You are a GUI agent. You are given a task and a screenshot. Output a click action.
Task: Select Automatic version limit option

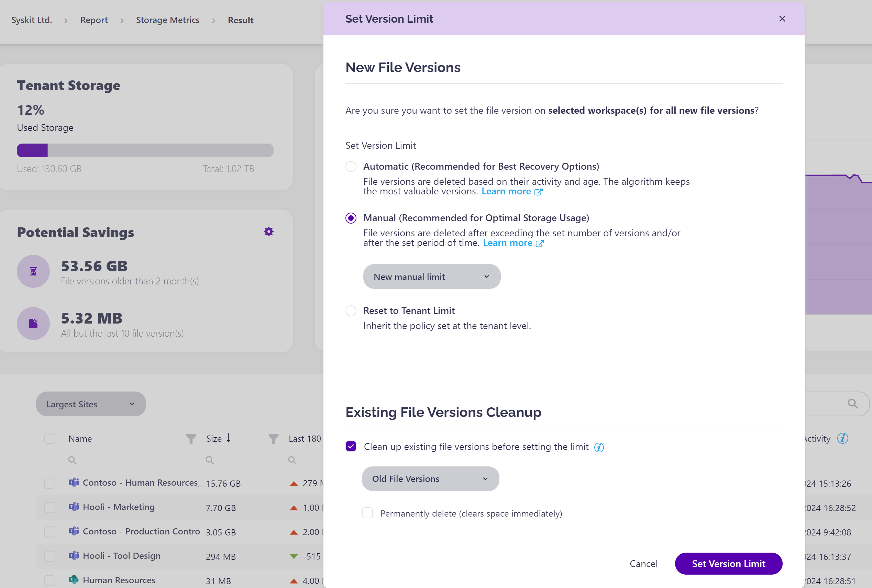pyautogui.click(x=351, y=166)
